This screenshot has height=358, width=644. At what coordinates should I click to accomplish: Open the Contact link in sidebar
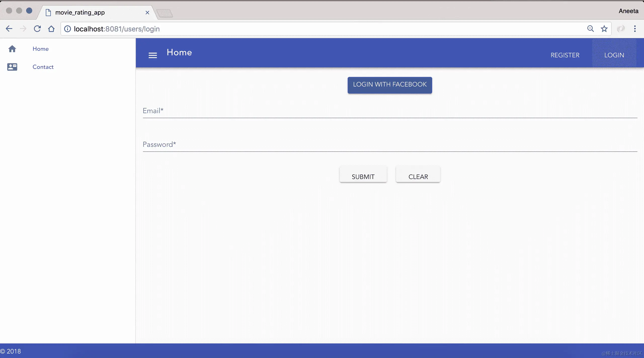tap(43, 67)
